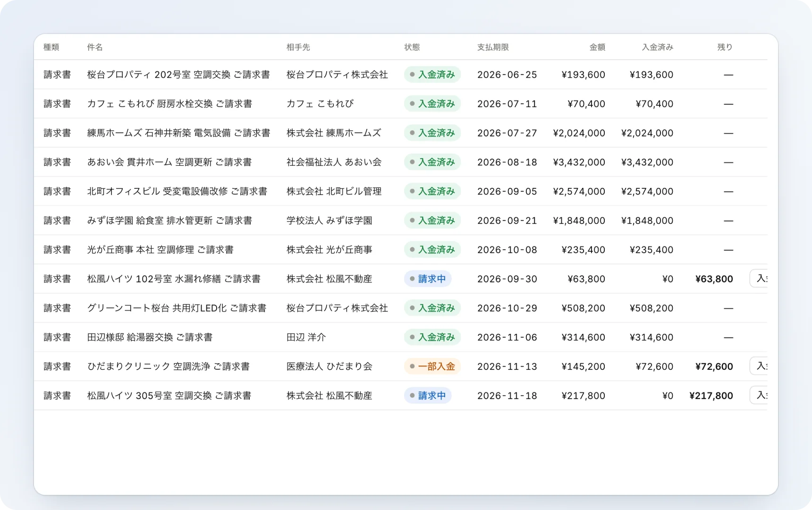This screenshot has width=812, height=510.
Task: Select the 社会福祉法人 あおい会 partner cell
Action: [334, 162]
